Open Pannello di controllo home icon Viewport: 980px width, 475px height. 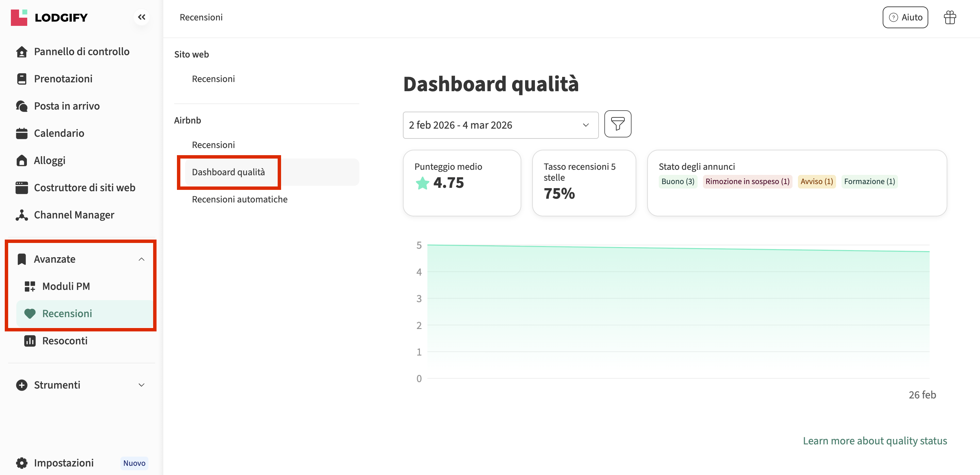click(22, 52)
